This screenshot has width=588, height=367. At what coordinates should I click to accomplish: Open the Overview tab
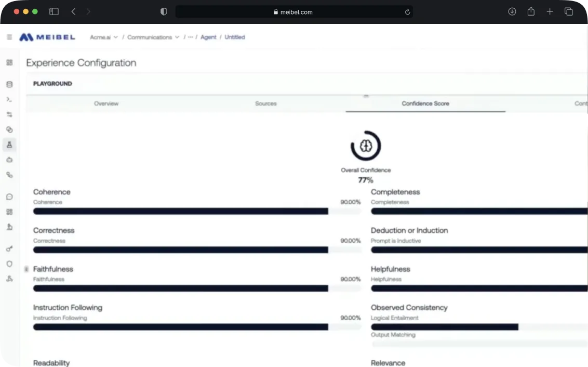106,103
